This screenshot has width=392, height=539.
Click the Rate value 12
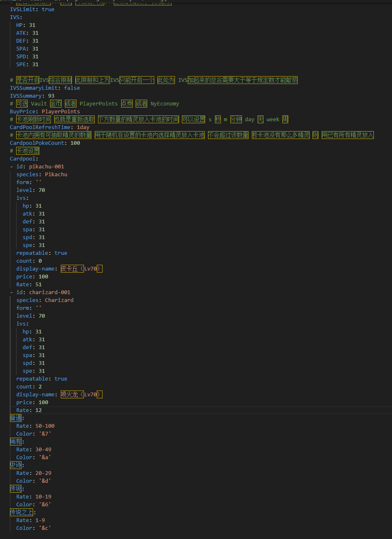(x=38, y=410)
